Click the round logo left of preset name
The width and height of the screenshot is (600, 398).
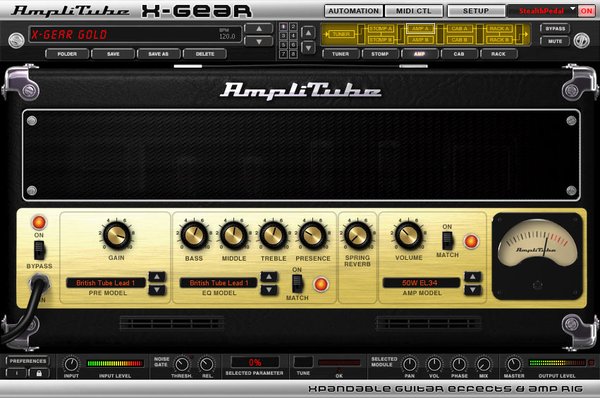click(16, 41)
